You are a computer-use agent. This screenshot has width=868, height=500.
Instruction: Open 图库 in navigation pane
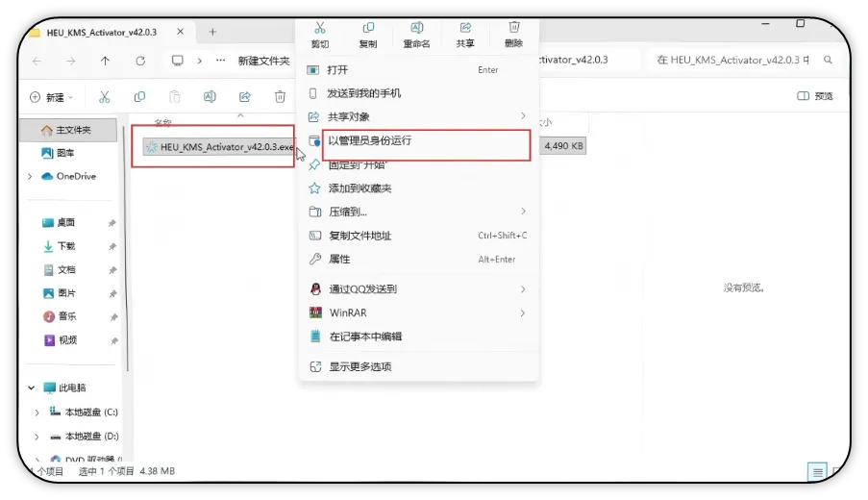pyautogui.click(x=58, y=153)
